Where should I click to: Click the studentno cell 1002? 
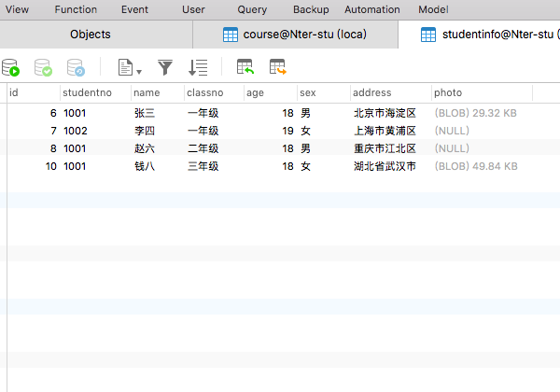76,131
